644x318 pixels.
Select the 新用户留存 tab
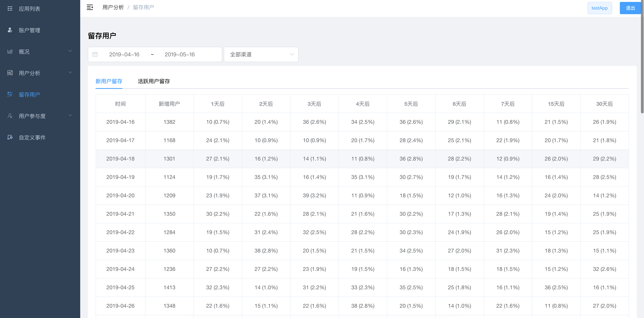109,81
